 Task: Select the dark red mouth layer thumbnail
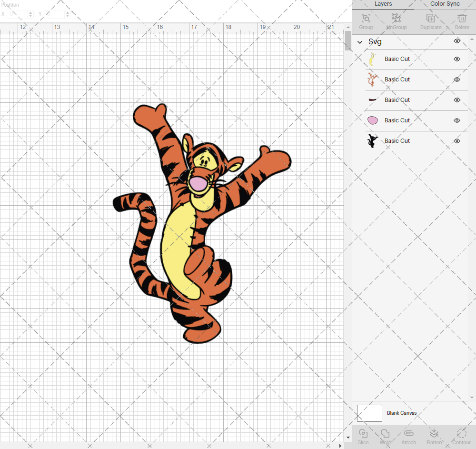coord(372,100)
